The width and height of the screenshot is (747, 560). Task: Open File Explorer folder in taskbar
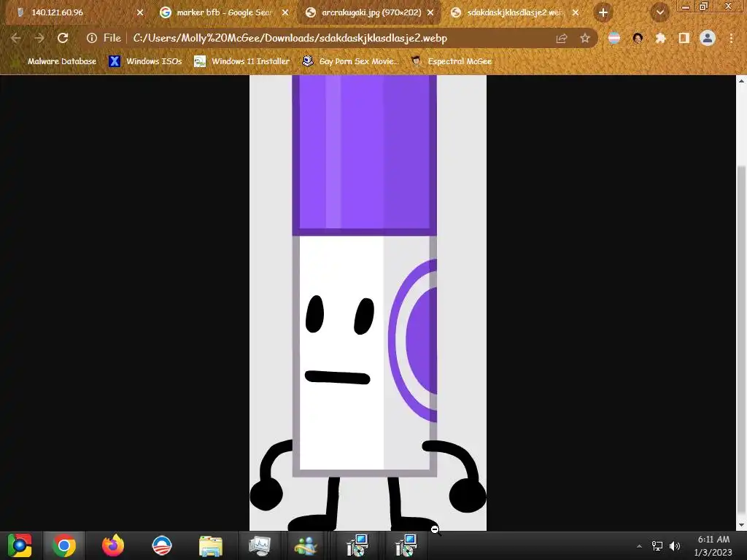[210, 545]
